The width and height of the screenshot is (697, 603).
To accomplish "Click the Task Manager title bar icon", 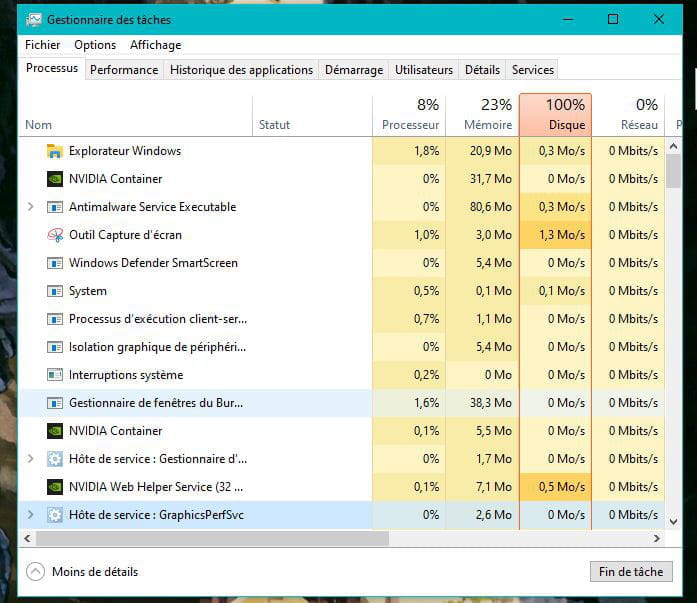I will pos(34,20).
